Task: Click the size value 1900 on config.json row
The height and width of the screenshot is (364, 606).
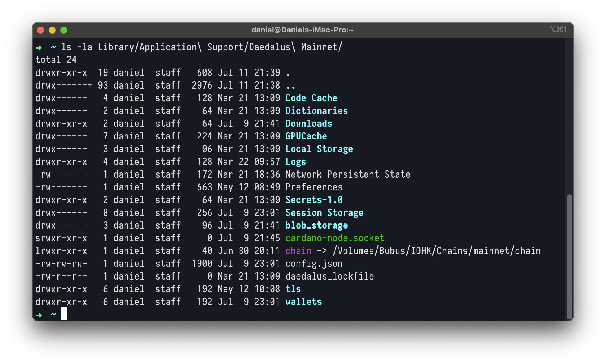Action: point(202,264)
